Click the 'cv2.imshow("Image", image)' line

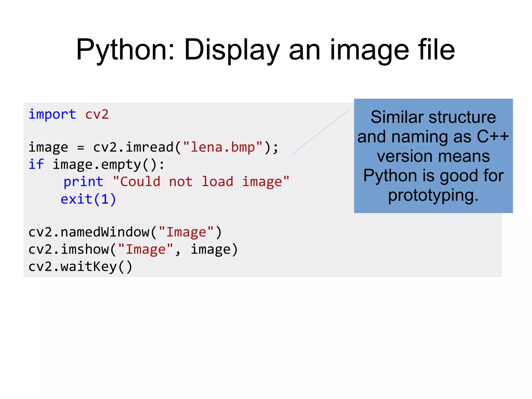tap(133, 250)
